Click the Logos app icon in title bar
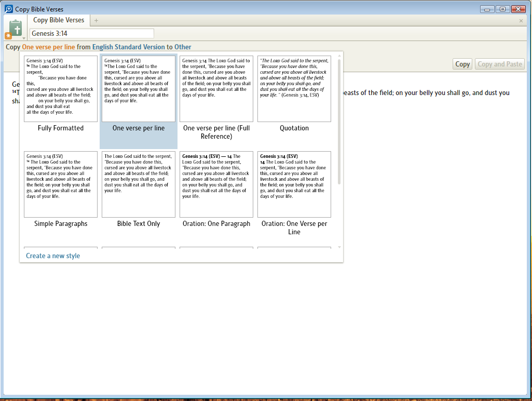The image size is (532, 401). (x=8, y=9)
